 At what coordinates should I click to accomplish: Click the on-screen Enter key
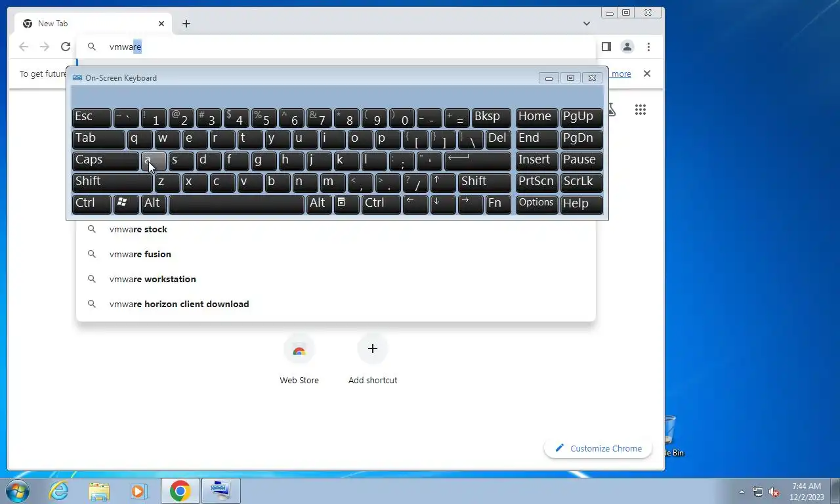point(478,161)
